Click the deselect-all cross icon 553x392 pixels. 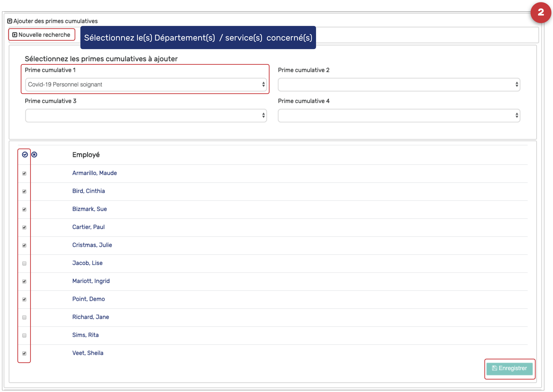tap(34, 154)
